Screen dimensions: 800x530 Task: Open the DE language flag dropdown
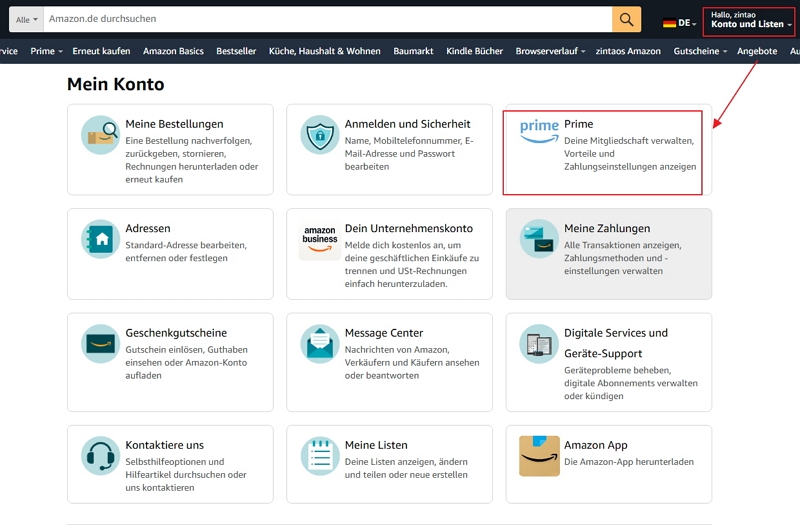tap(680, 22)
